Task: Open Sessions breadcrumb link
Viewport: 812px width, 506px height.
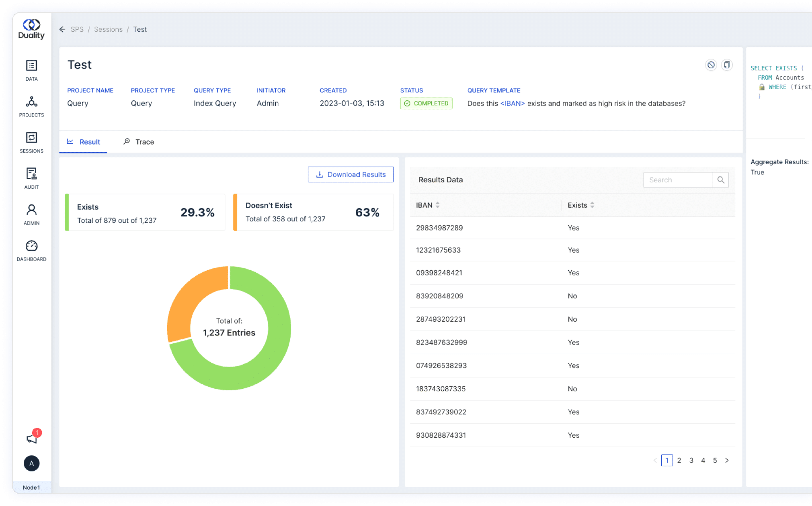Action: coord(108,29)
